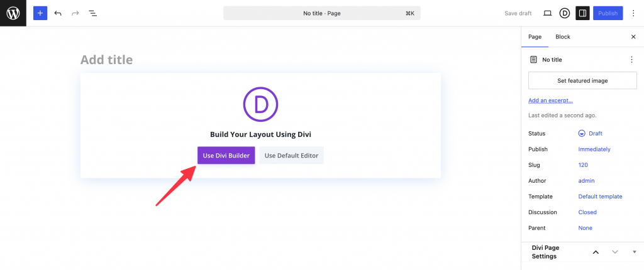
Task: Open the document overview list icon
Action: [93, 13]
